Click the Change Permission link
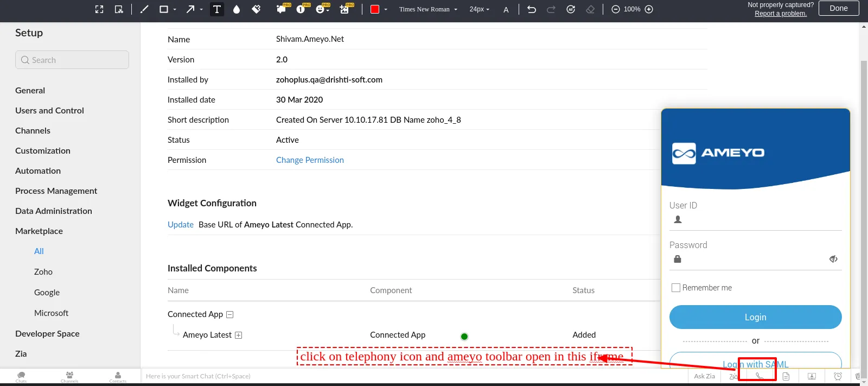 [x=310, y=160]
